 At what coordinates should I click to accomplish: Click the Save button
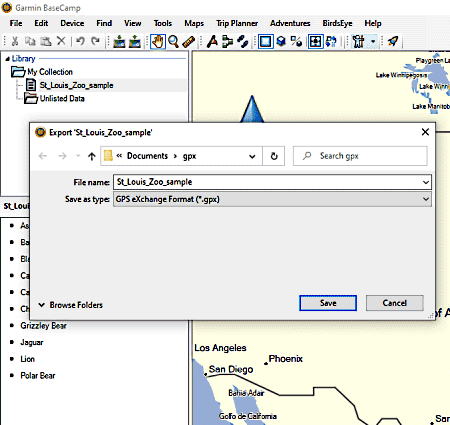click(328, 303)
